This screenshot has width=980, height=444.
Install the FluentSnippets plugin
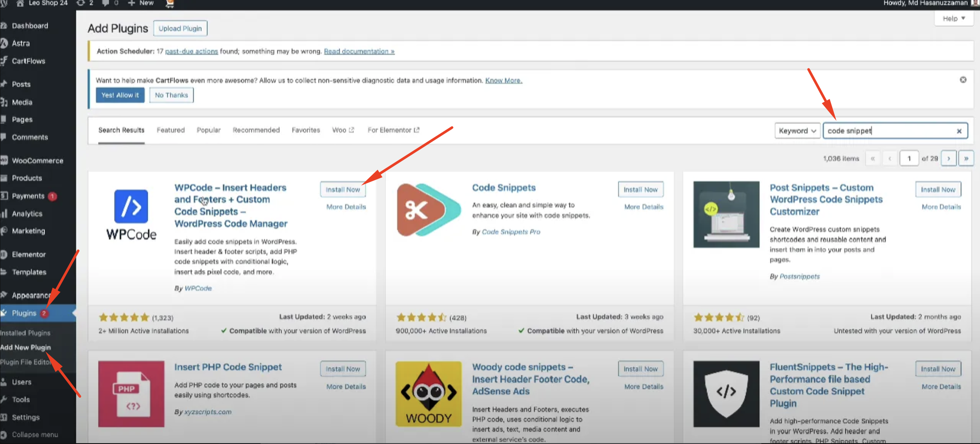938,369
